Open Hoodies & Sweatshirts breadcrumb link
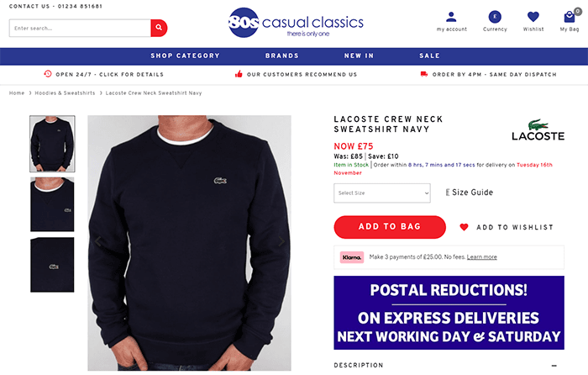Screen dimensions: 588x375 point(65,93)
